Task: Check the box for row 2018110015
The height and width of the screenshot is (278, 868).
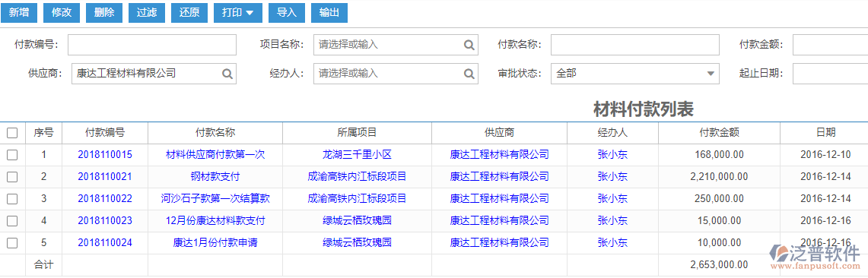Action: click(12, 155)
